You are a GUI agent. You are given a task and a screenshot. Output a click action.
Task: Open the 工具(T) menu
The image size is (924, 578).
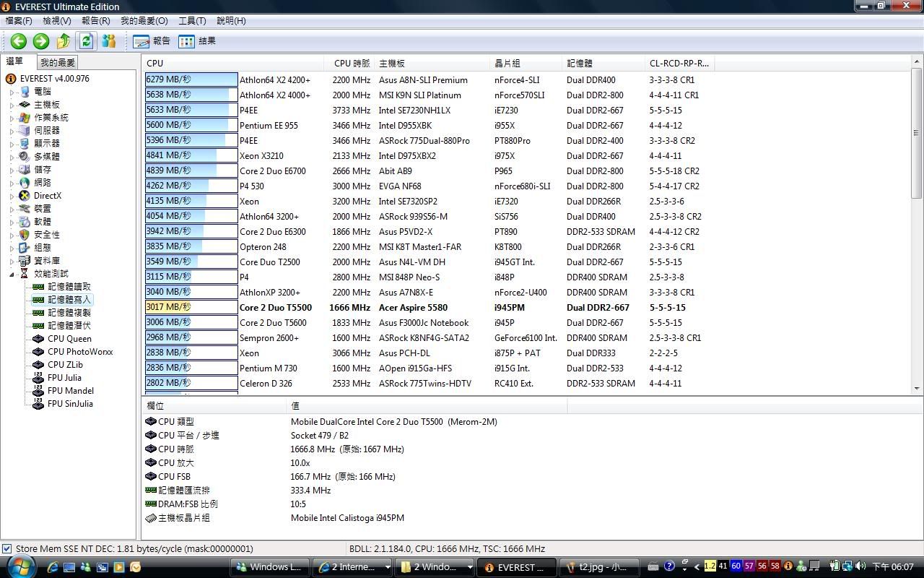pos(192,21)
